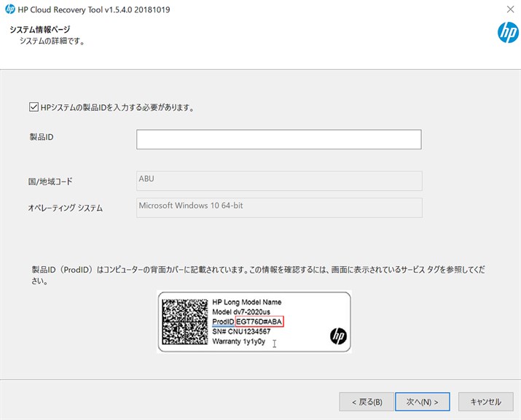Screen dimensions: 521x420
Task: Click the システムの詳細です subtitle
Action: pyautogui.click(x=52, y=41)
